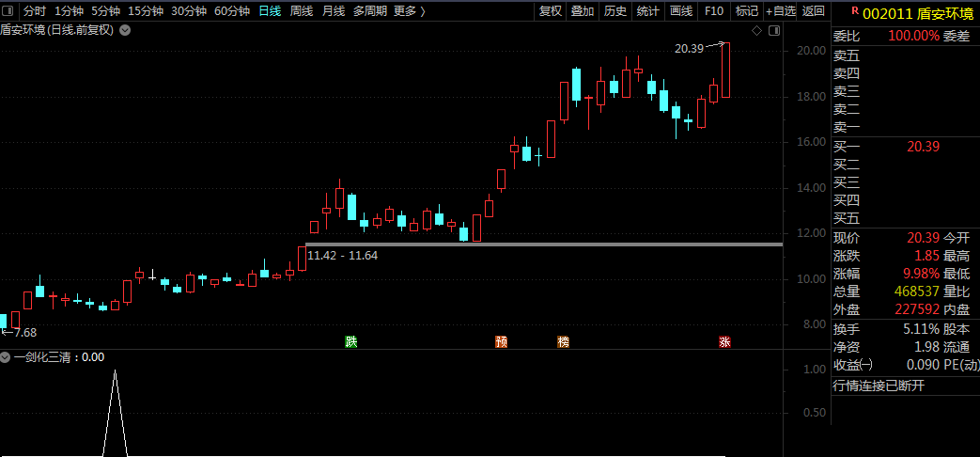Click the orange 预 marker below the chart

tap(501, 341)
